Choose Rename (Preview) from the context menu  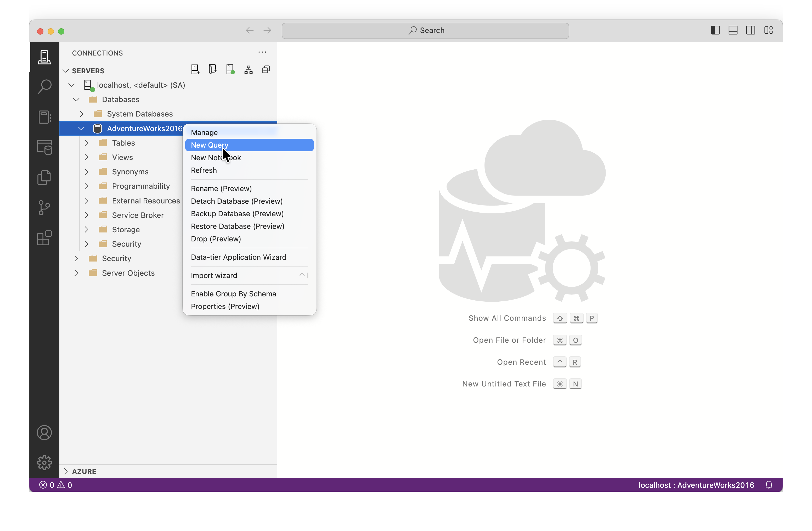249,189
